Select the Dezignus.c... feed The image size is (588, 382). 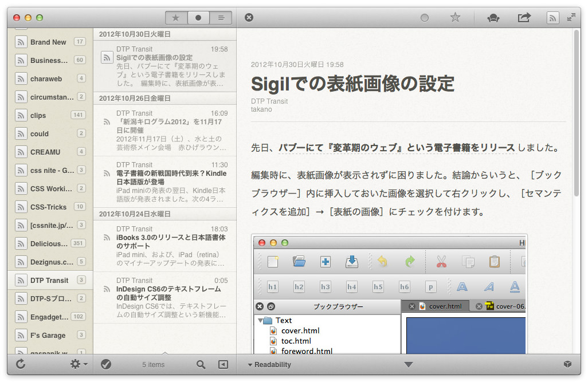point(50,262)
